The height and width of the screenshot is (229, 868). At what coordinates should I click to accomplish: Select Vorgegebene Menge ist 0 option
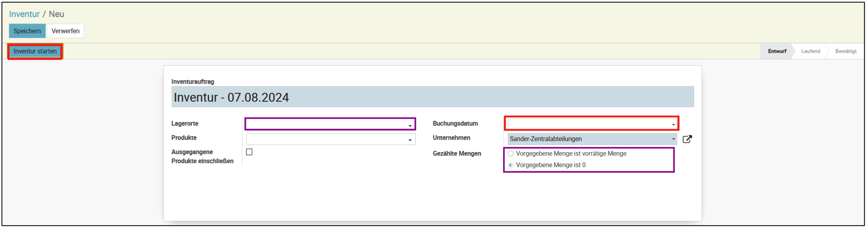point(510,165)
